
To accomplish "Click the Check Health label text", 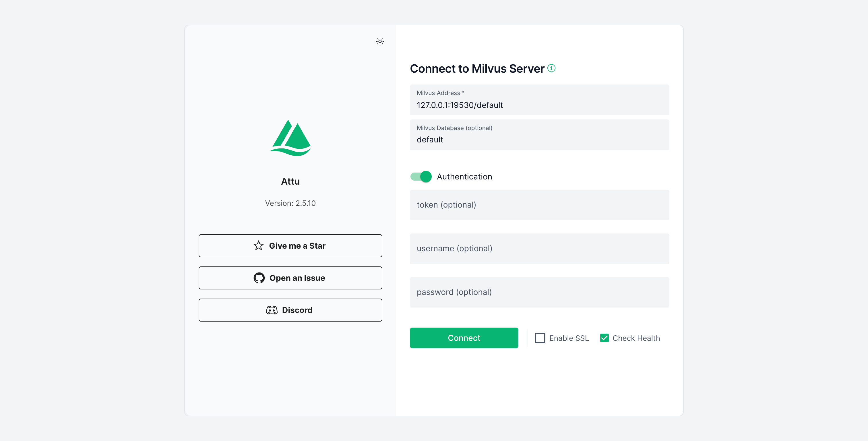I will 636,338.
